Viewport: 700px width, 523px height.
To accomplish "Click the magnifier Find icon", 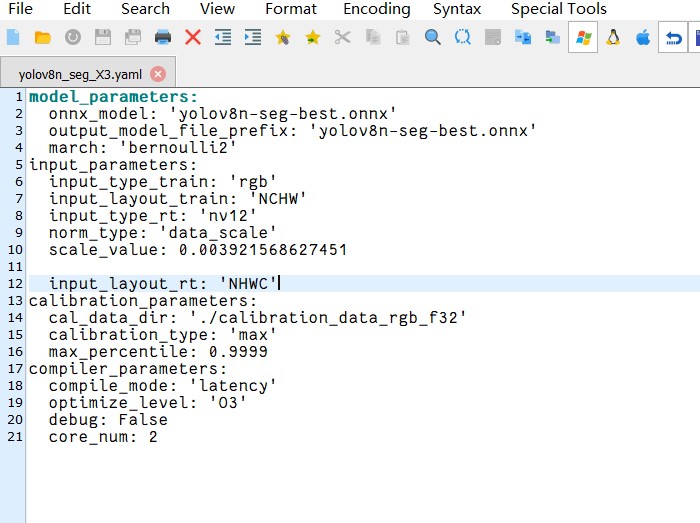I will 433,38.
